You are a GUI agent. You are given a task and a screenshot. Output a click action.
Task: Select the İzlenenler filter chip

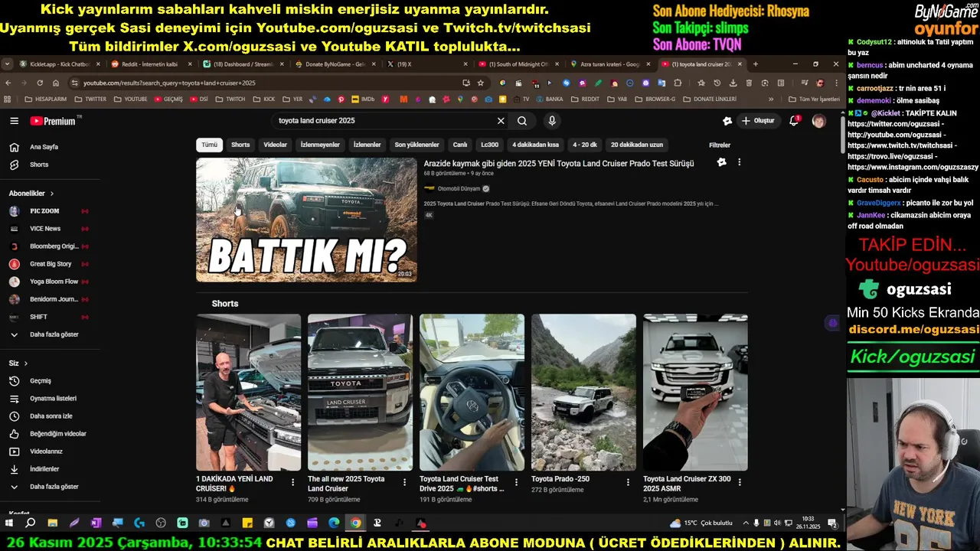point(367,145)
